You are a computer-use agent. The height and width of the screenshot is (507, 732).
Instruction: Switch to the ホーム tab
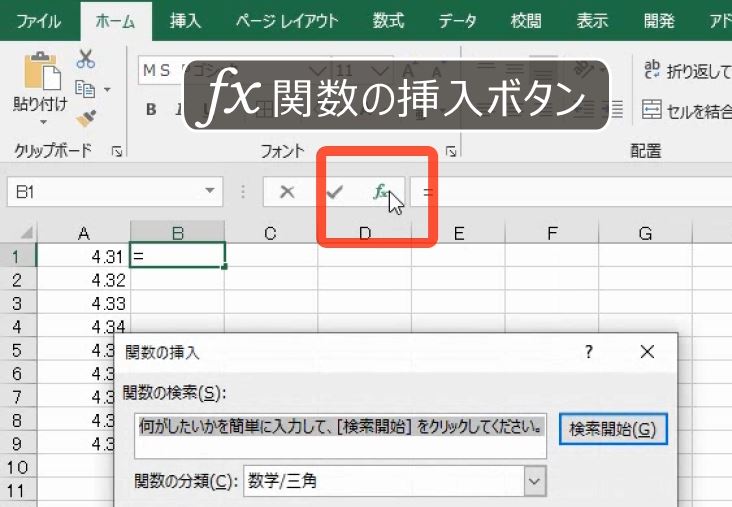click(115, 21)
